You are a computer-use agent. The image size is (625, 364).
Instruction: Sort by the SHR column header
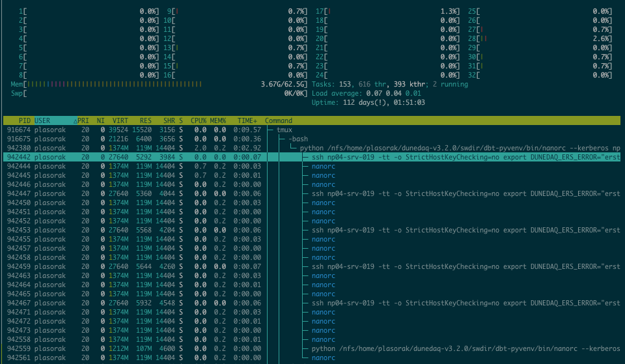click(x=169, y=120)
